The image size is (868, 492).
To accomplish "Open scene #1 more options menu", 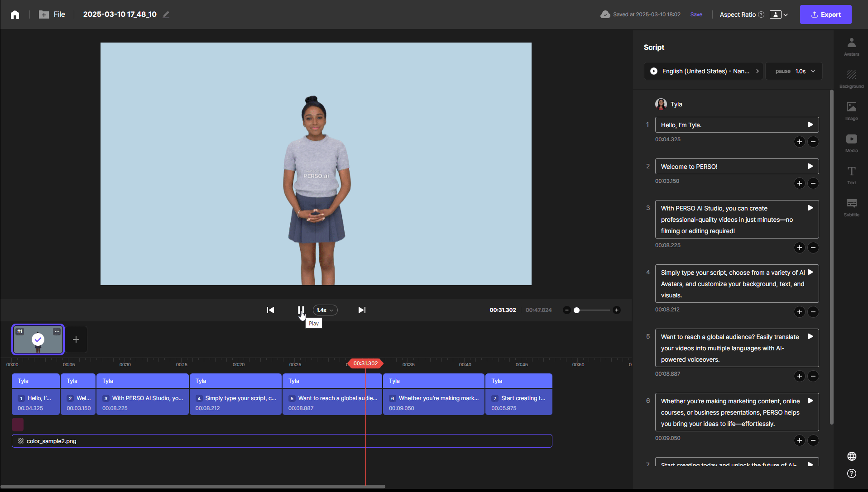I will 57,331.
